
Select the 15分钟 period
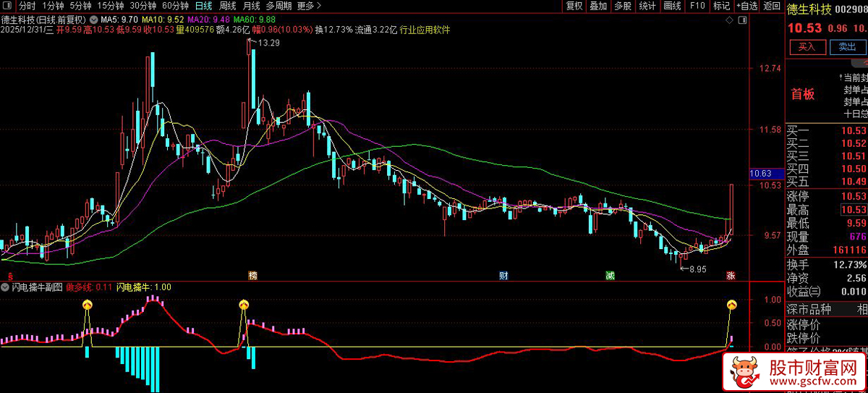111,6
